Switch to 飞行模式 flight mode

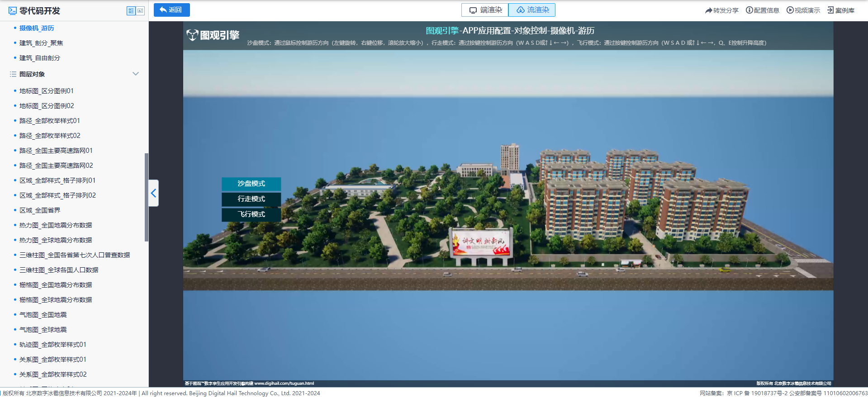251,214
